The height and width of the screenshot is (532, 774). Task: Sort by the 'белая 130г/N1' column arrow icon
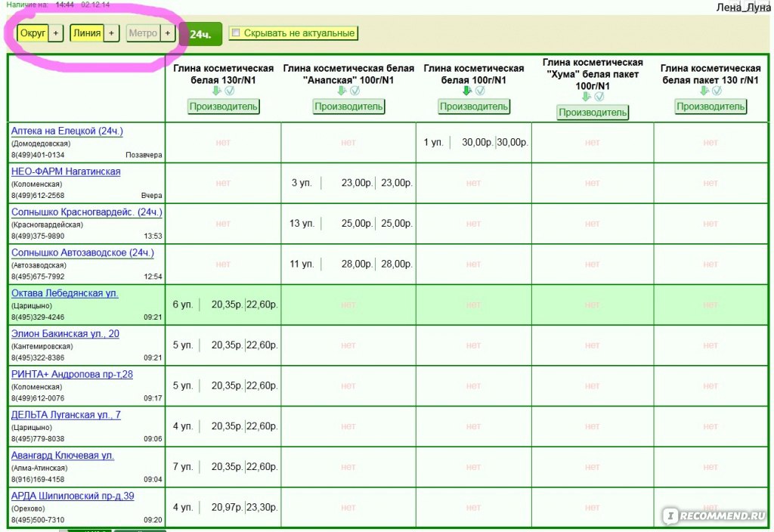click(x=217, y=91)
